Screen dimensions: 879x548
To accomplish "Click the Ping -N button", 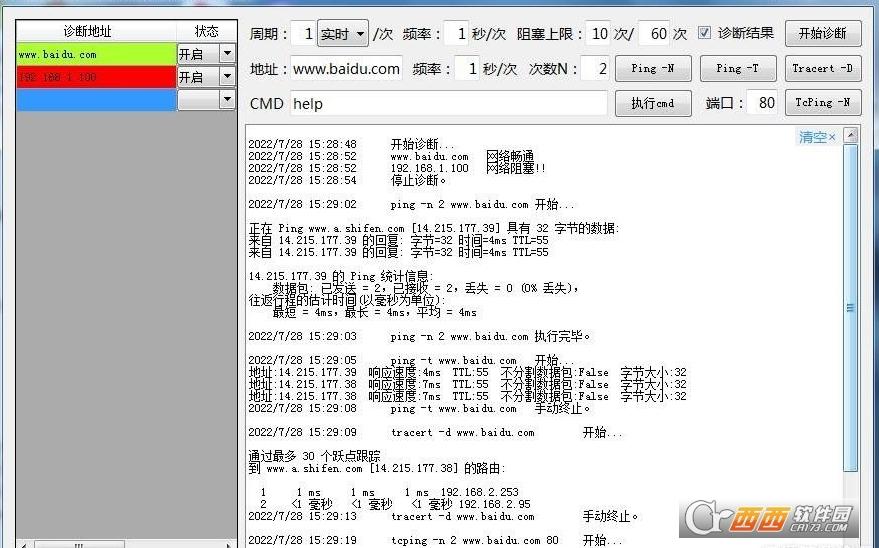I will click(653, 68).
